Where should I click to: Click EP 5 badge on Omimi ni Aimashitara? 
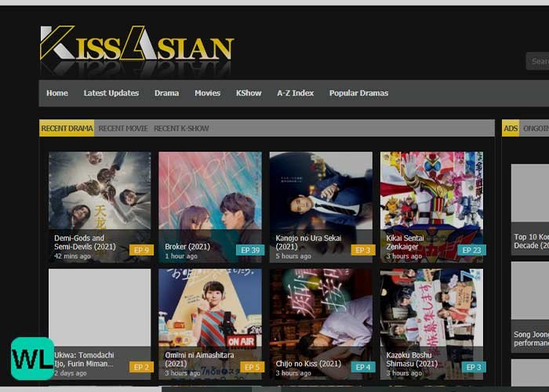[252, 367]
